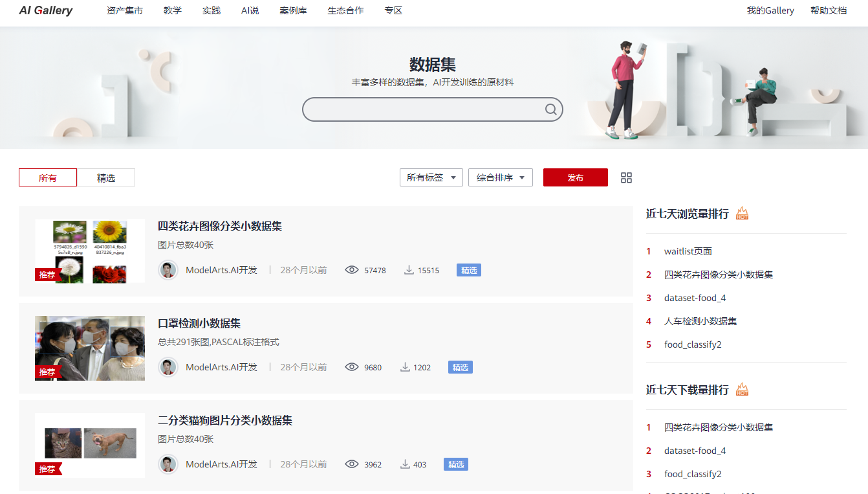This screenshot has width=868, height=494.
Task: Open waitlist页面 in the view ranking
Action: click(688, 251)
